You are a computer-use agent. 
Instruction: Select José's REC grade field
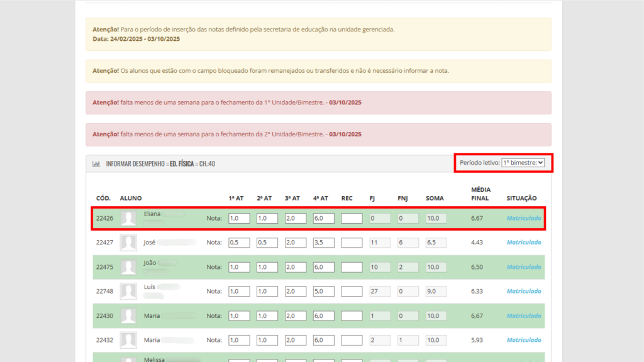pyautogui.click(x=352, y=243)
